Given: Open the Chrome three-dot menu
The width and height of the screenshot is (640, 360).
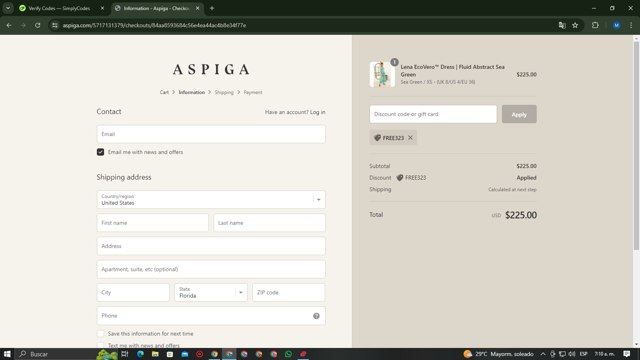Looking at the screenshot, I should 631,25.
